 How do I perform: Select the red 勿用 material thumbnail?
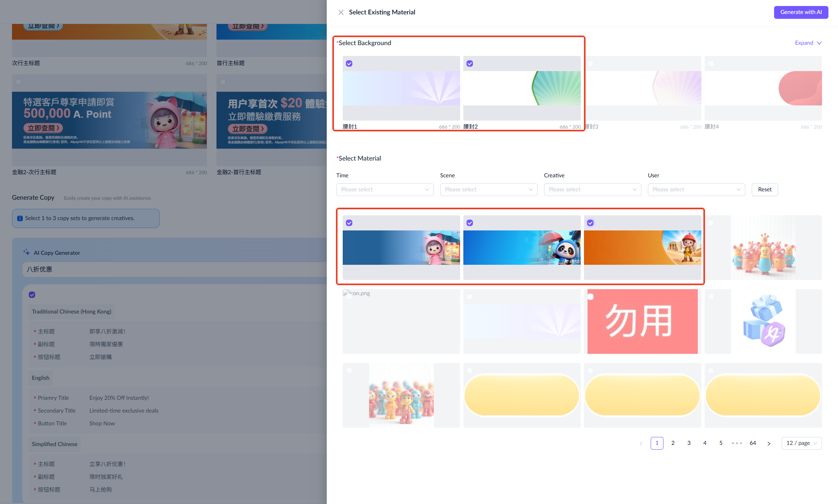click(x=642, y=321)
